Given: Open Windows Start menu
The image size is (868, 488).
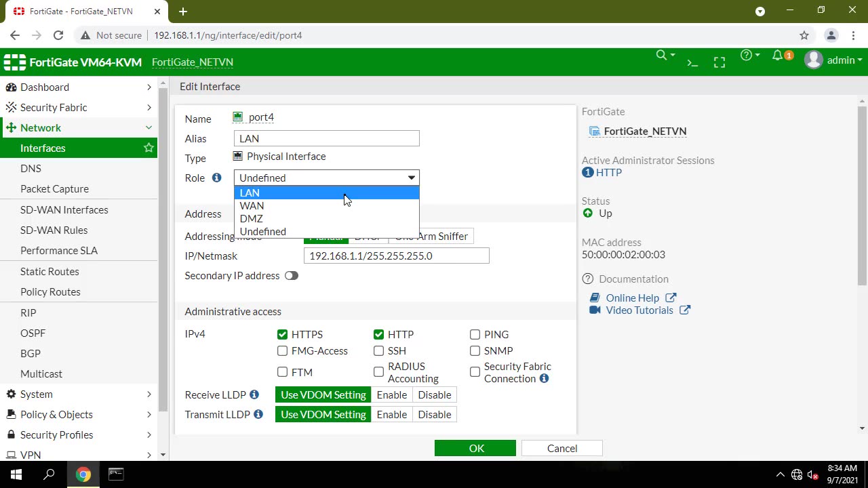Looking at the screenshot, I should click(x=16, y=474).
